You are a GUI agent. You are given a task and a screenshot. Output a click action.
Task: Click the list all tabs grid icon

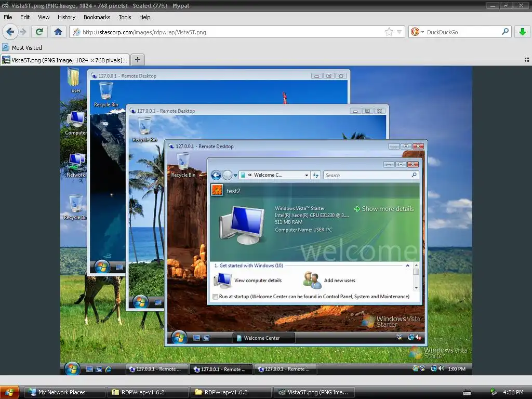click(x=527, y=60)
